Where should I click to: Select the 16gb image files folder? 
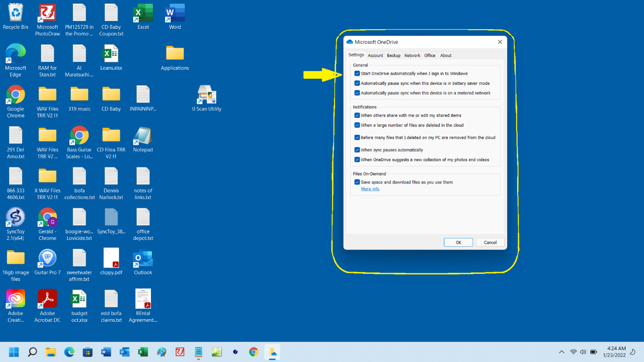coord(16,265)
